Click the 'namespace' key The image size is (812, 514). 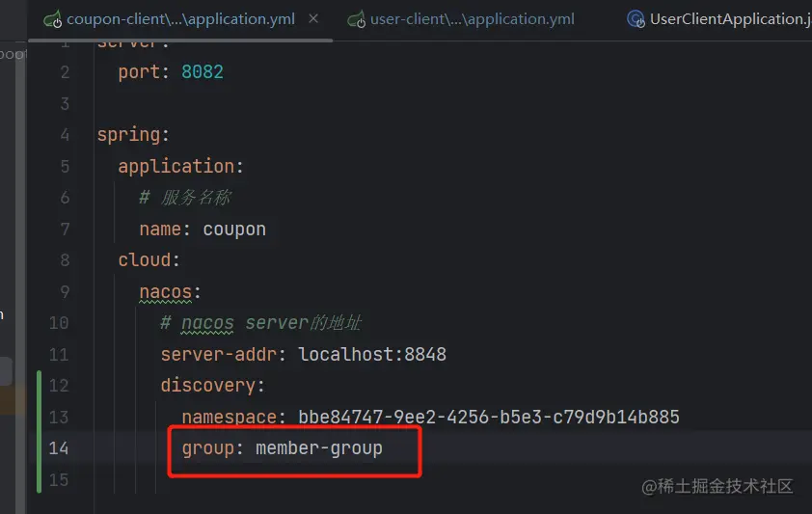coord(229,418)
